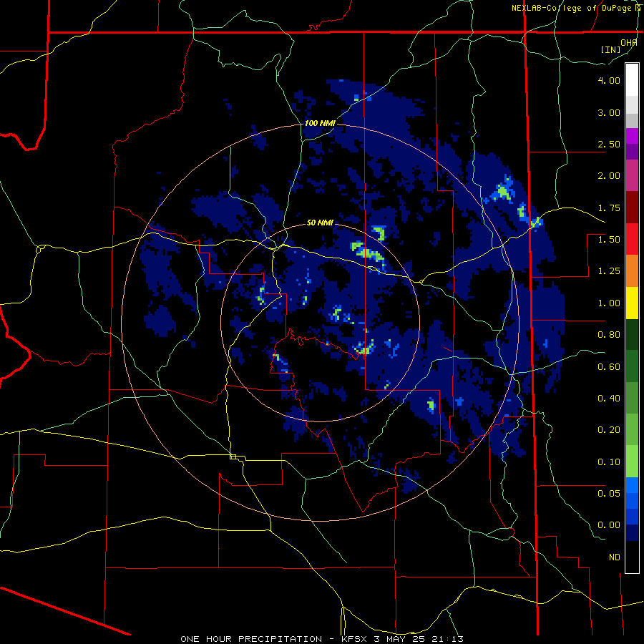Click the 0.10 legend value

(609, 462)
